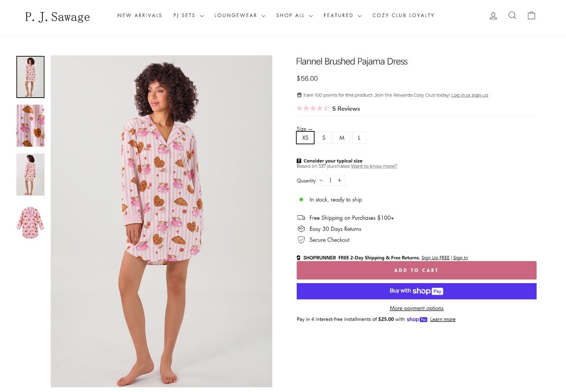Show the flat-lay dress thumbnail image
The image size is (566, 392).
click(x=30, y=223)
